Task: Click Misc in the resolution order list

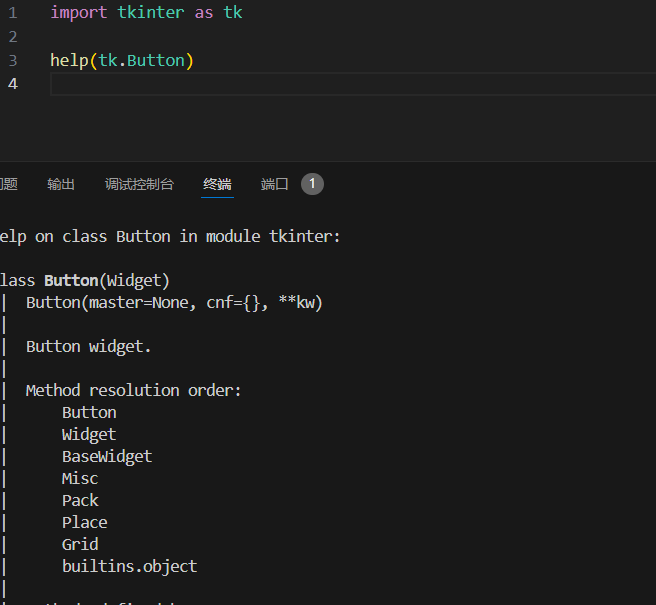Action: tap(80, 478)
